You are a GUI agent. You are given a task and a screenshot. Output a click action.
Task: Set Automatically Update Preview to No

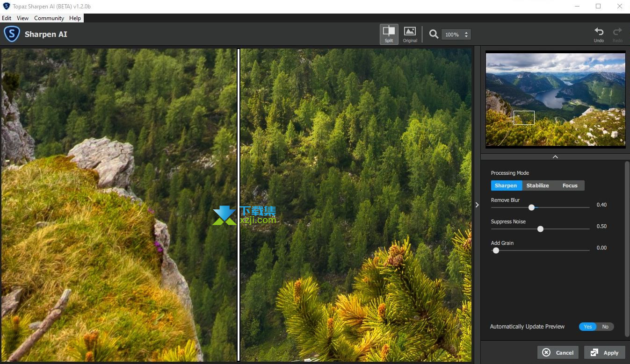605,327
